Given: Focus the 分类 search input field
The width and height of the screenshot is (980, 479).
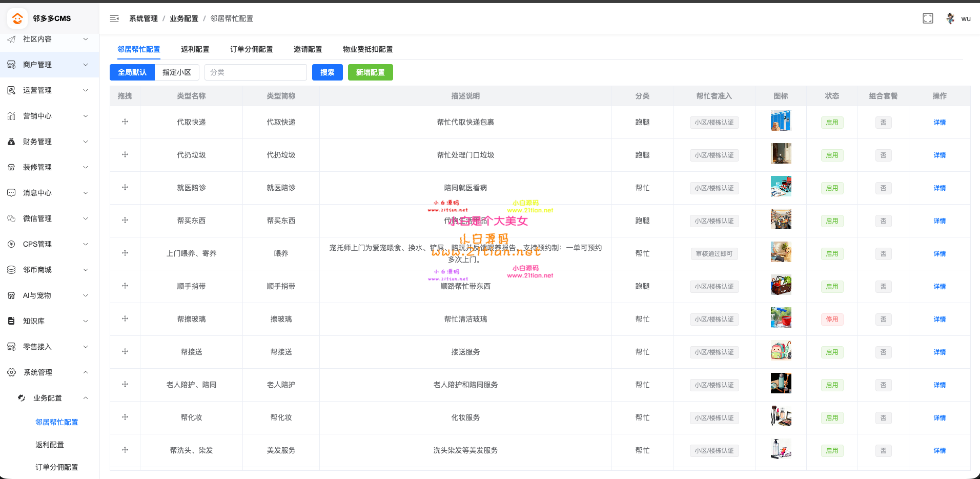Looking at the screenshot, I should pos(256,72).
